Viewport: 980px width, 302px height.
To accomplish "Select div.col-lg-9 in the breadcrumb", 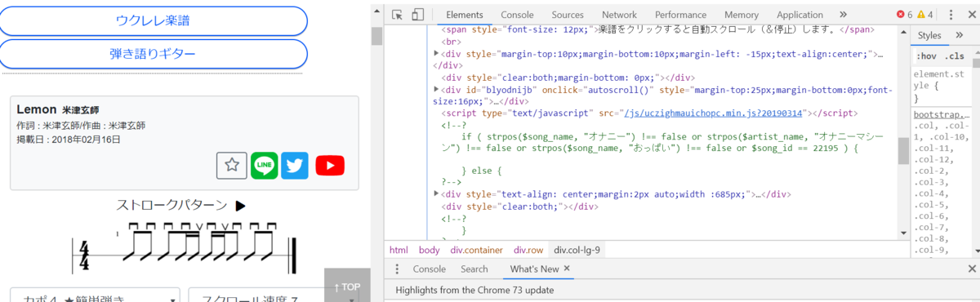I will [577, 250].
